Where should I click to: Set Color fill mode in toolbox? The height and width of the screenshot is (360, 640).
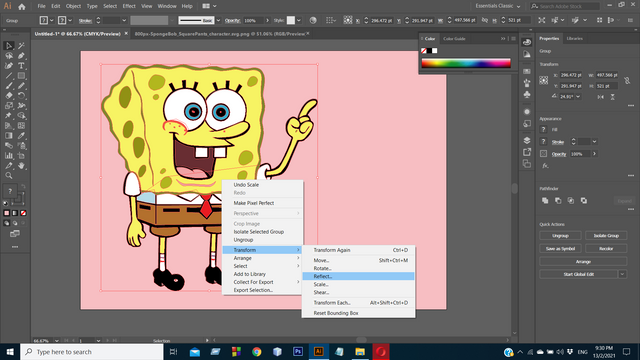[7, 213]
